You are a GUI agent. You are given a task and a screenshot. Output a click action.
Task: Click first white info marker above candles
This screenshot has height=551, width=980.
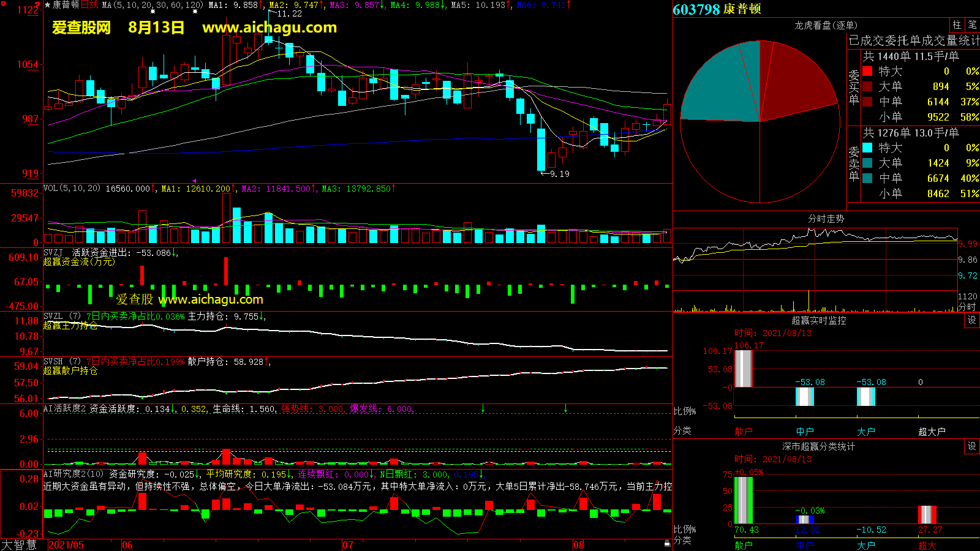[153, 12]
